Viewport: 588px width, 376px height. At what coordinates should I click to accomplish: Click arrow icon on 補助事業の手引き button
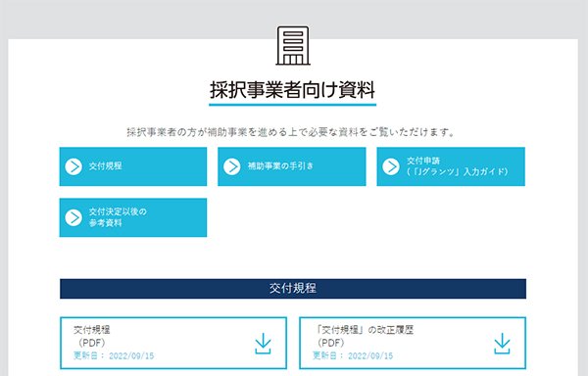232,166
